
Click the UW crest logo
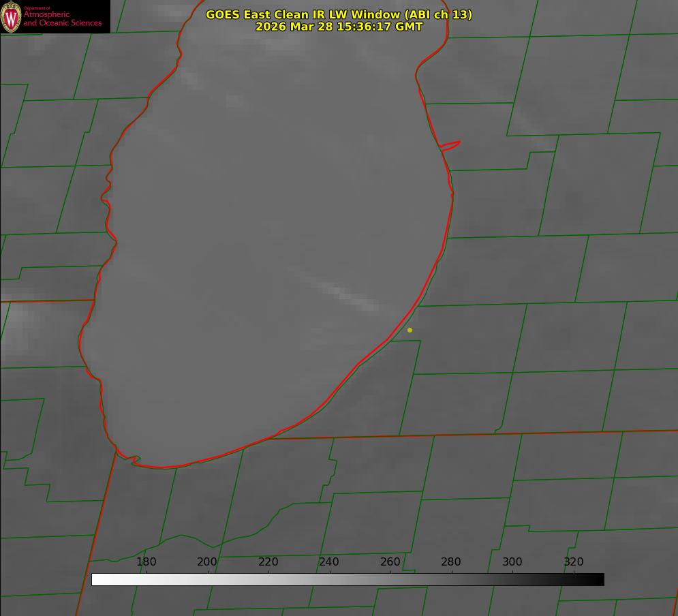tap(11, 16)
